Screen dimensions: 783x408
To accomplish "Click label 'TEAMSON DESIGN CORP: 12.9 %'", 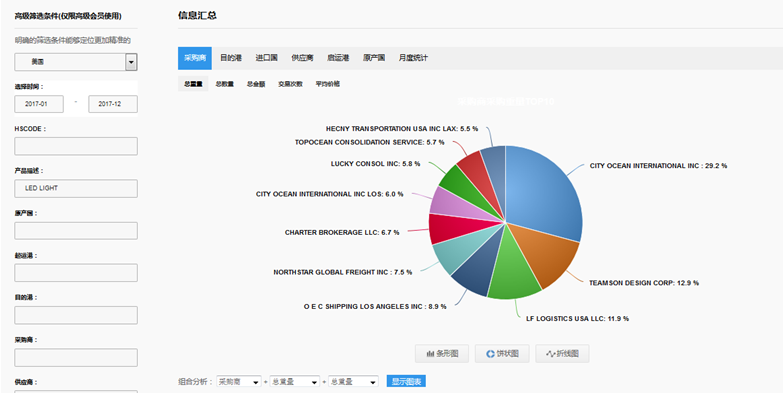I will coord(644,283).
